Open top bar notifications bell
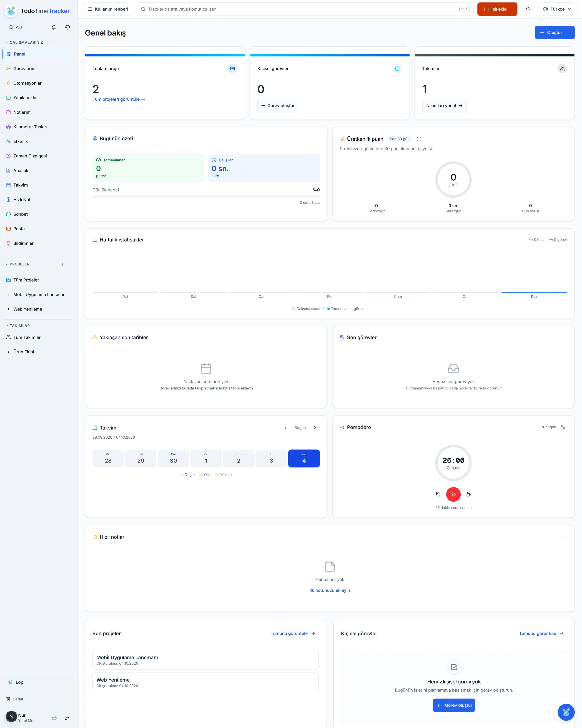Image resolution: width=582 pixels, height=728 pixels. click(528, 9)
